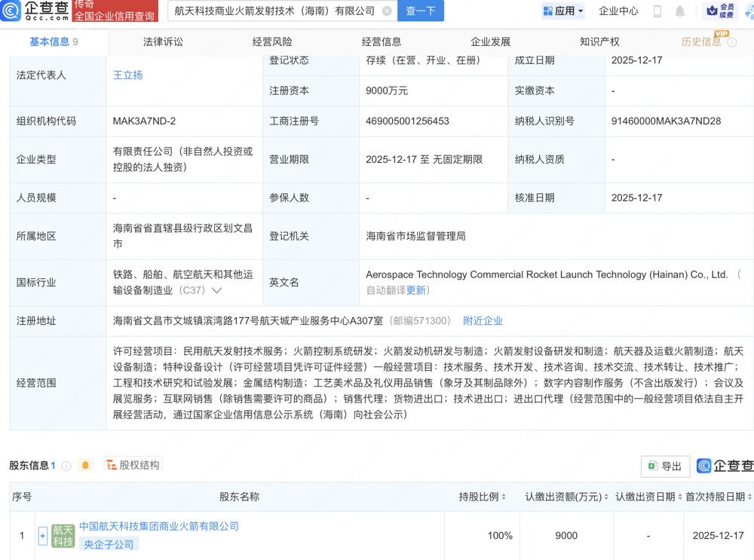The width and height of the screenshot is (754, 560).
Task: Expand the 应用 applications dropdown
Action: click(563, 11)
